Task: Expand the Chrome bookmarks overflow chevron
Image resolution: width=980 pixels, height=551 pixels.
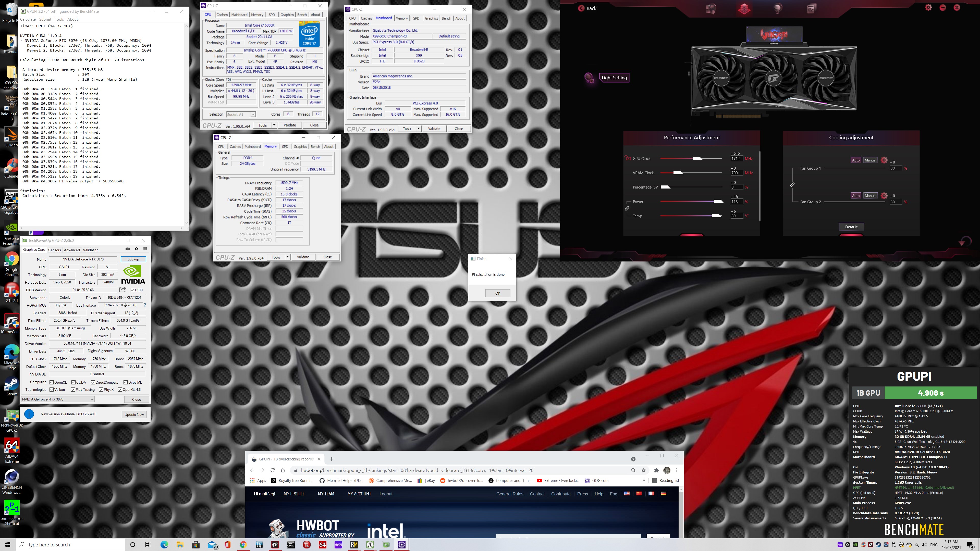Action: (x=644, y=480)
